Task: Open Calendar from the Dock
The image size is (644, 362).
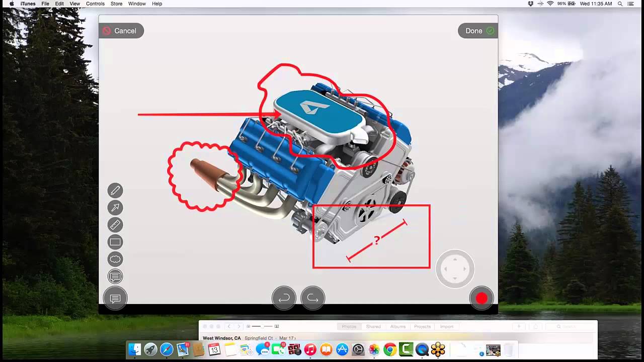Action: [x=214, y=349]
